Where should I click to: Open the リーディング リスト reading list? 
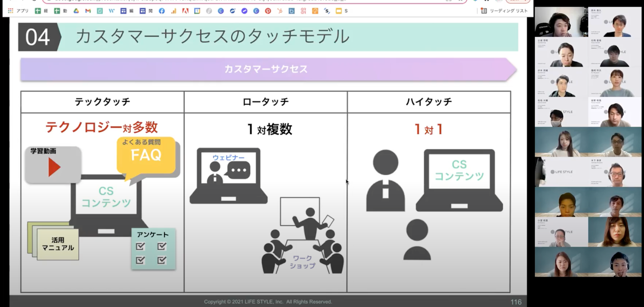click(x=504, y=11)
